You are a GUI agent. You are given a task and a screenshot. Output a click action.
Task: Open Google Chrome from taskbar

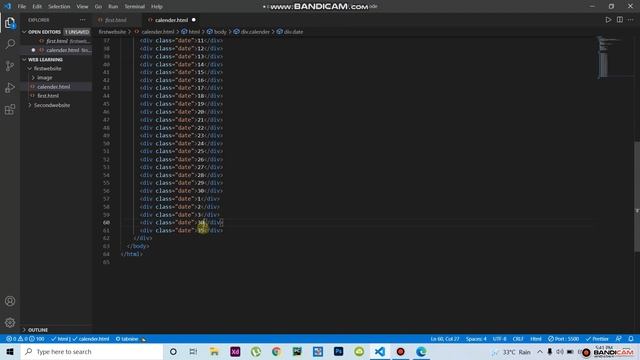coord(276,351)
